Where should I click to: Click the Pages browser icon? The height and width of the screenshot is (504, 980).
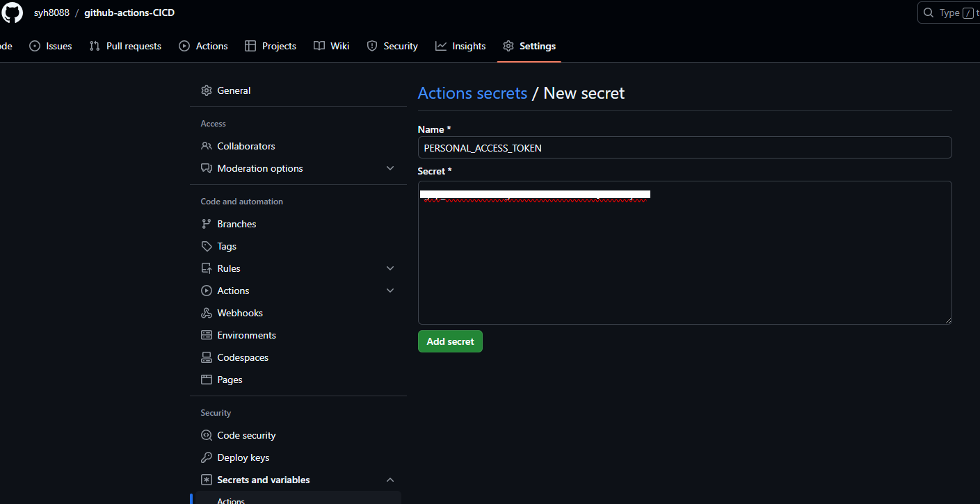pyautogui.click(x=207, y=380)
